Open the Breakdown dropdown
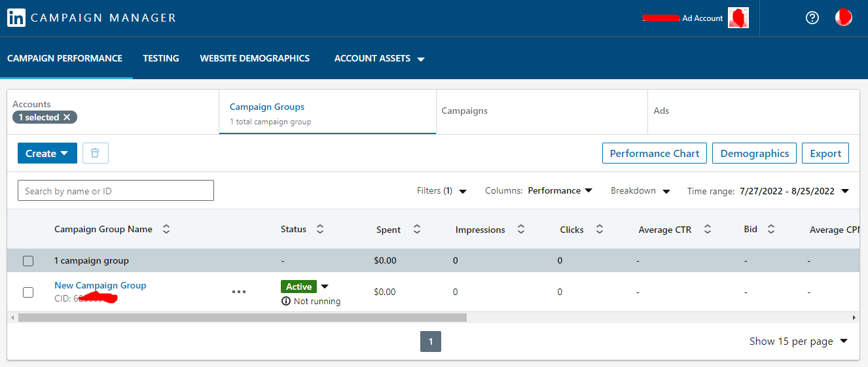This screenshot has height=367, width=868. pos(640,191)
